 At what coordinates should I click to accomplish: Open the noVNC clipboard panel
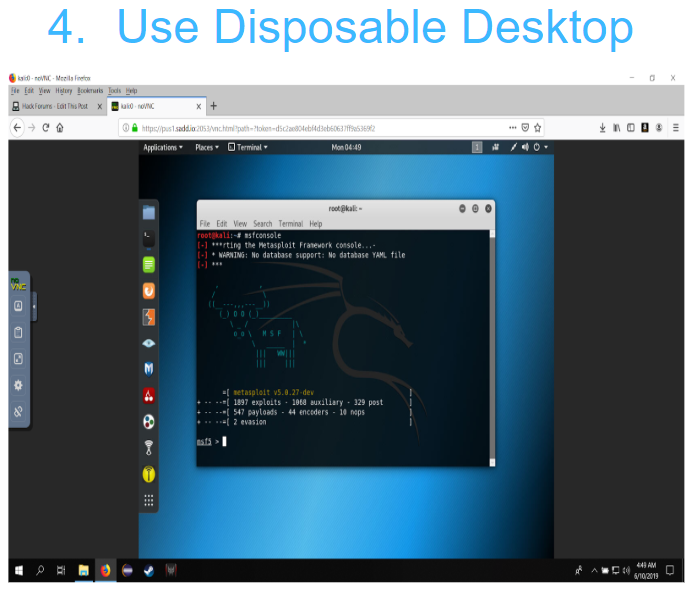point(18,332)
